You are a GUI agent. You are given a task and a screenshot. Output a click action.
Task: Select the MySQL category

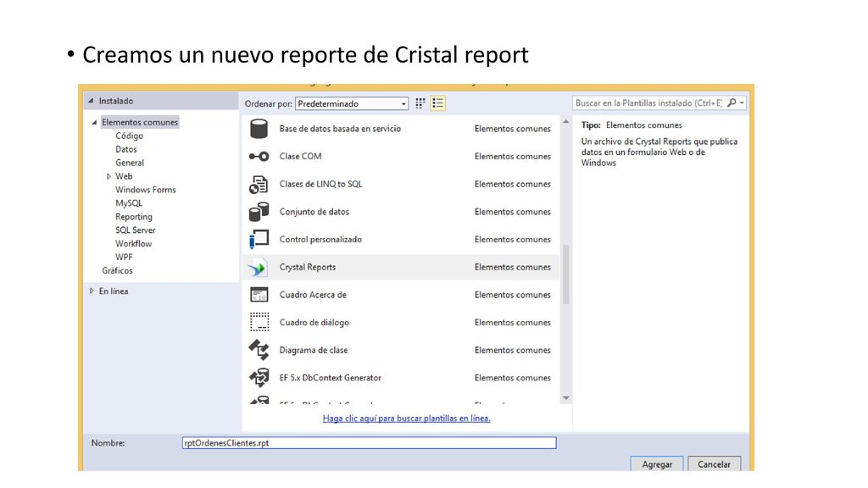[x=129, y=203]
